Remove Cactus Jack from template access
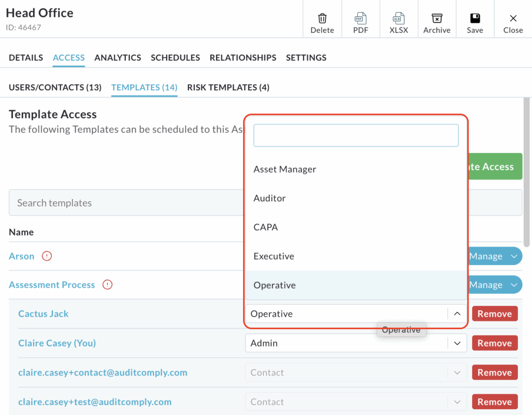Screen dimensions: 532x415 pyautogui.click(x=495, y=314)
